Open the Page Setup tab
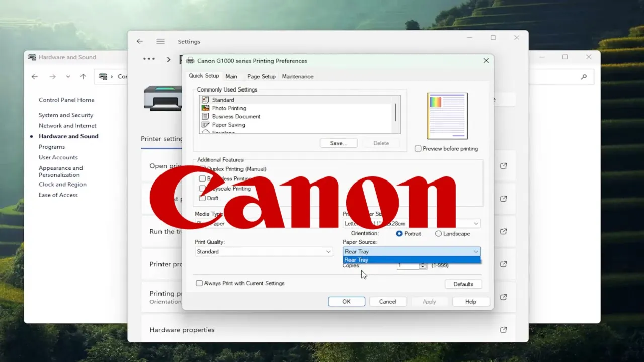Screen dimensions: 644x362 tap(261, 76)
